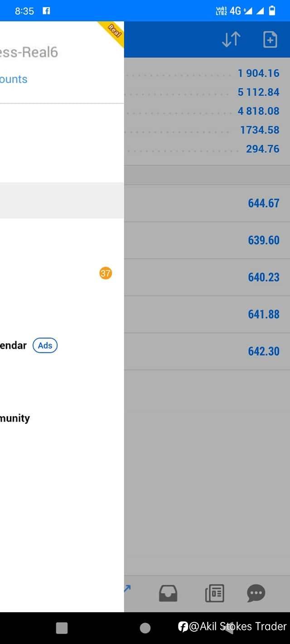The image size is (290, 644).
Task: Tap the Facebook notification icon in status bar
Action: (x=46, y=11)
